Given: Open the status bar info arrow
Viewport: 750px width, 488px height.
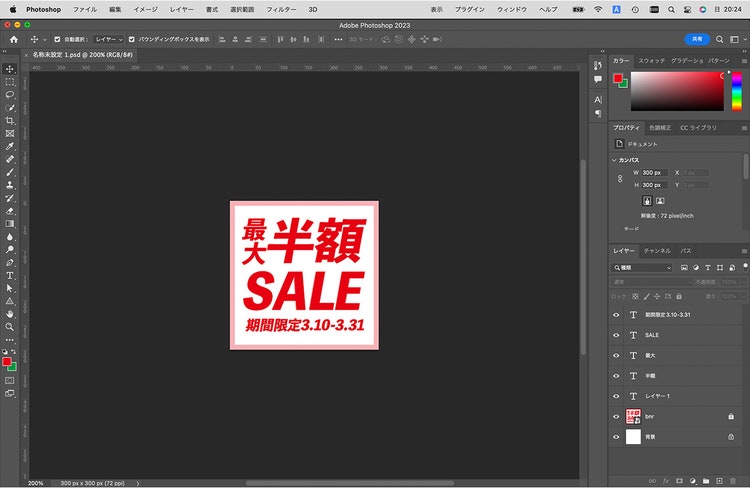Looking at the screenshot, I should tap(138, 483).
